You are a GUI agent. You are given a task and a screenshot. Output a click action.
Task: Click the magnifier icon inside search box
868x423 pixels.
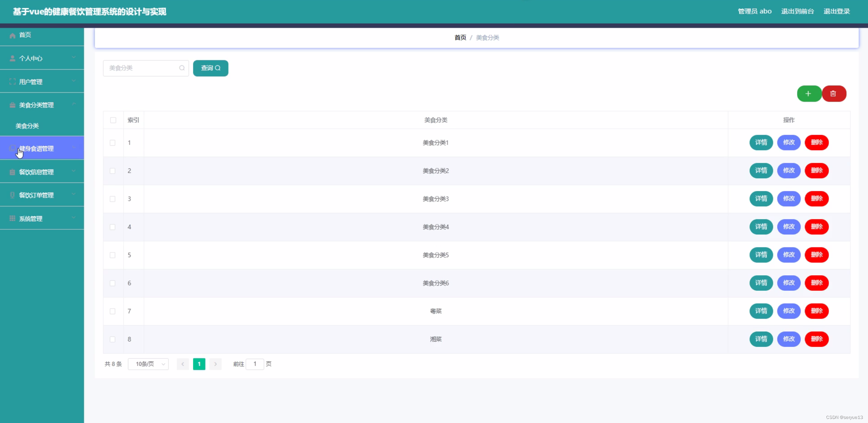182,68
